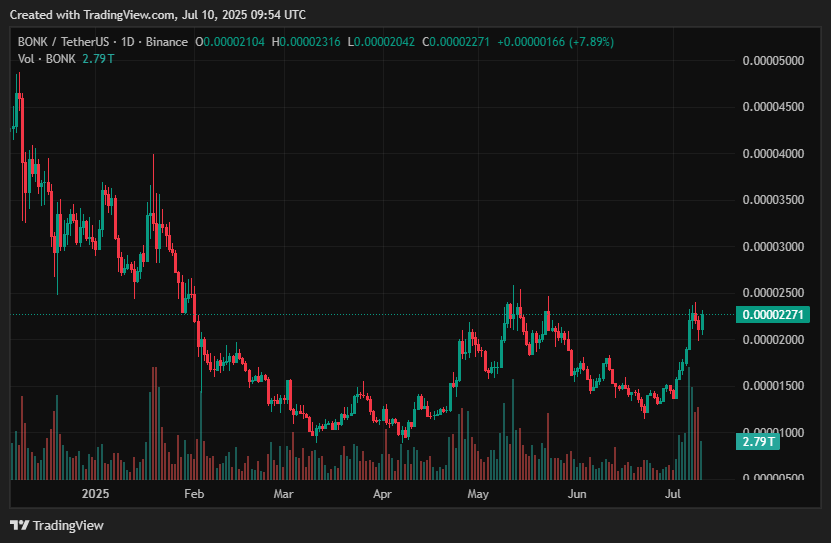
Task: Select the Apr marker on time axis
Action: (382, 494)
